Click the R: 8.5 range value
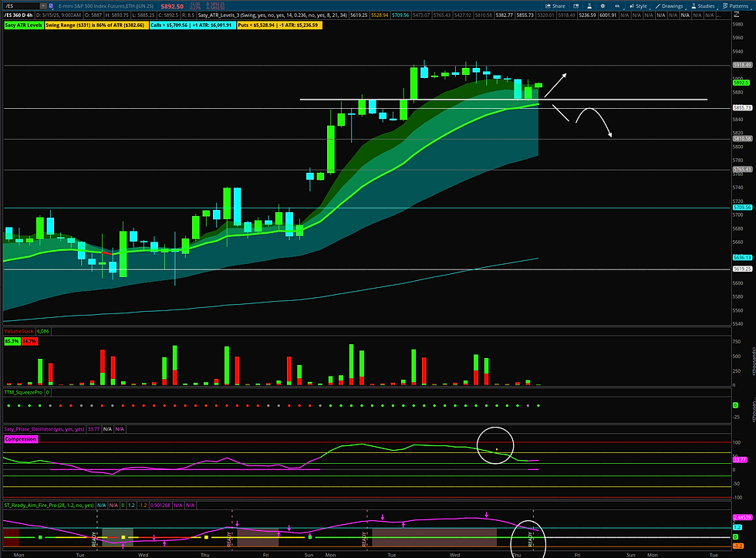The height and width of the screenshot is (558, 756). (188, 15)
